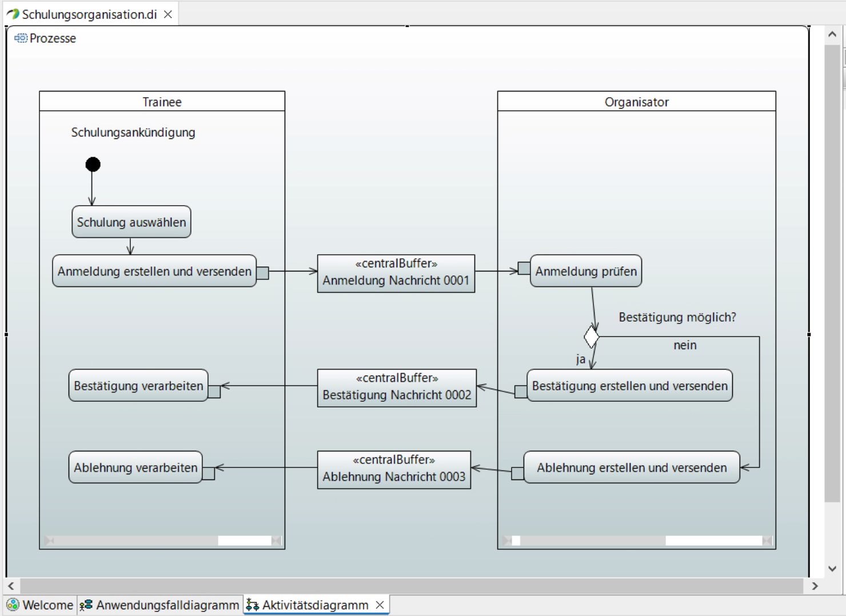This screenshot has width=846, height=616.
Task: Click the vertical scrollbar down arrow
Action: 832,569
